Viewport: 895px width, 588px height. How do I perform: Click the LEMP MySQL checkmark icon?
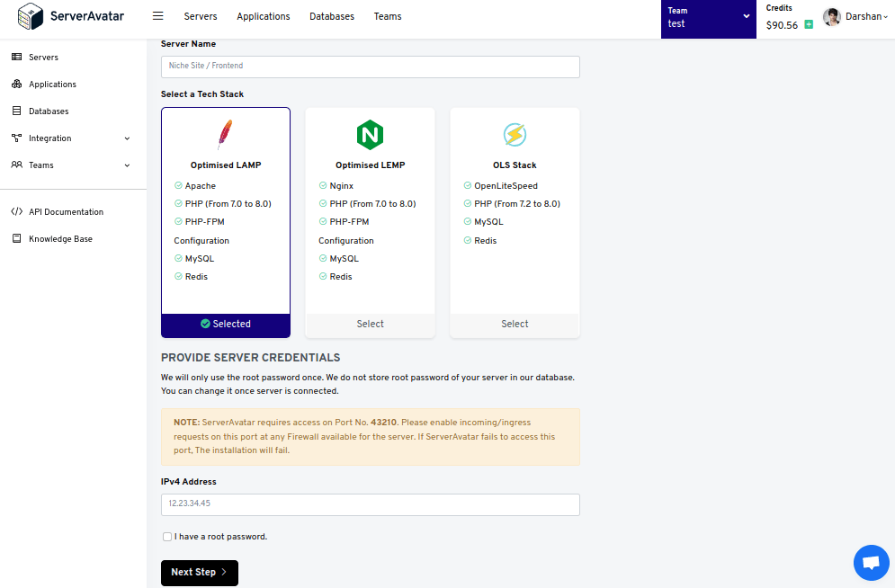[x=323, y=258]
